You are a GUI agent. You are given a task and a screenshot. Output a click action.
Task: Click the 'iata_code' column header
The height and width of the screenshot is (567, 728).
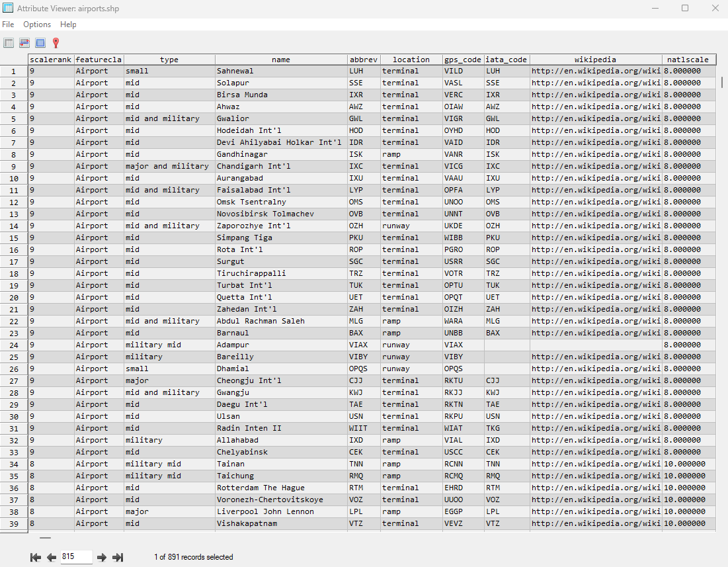506,60
